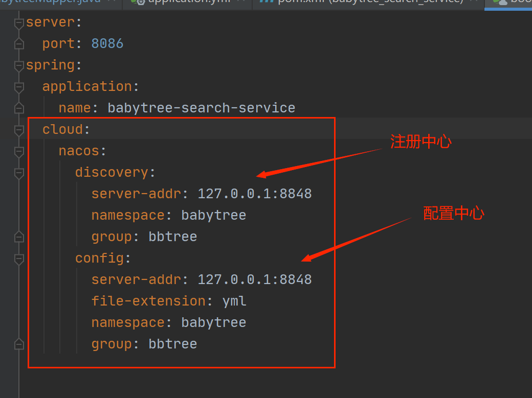The width and height of the screenshot is (532, 398).
Task: Click fold end marker beside name line
Action: (19, 108)
